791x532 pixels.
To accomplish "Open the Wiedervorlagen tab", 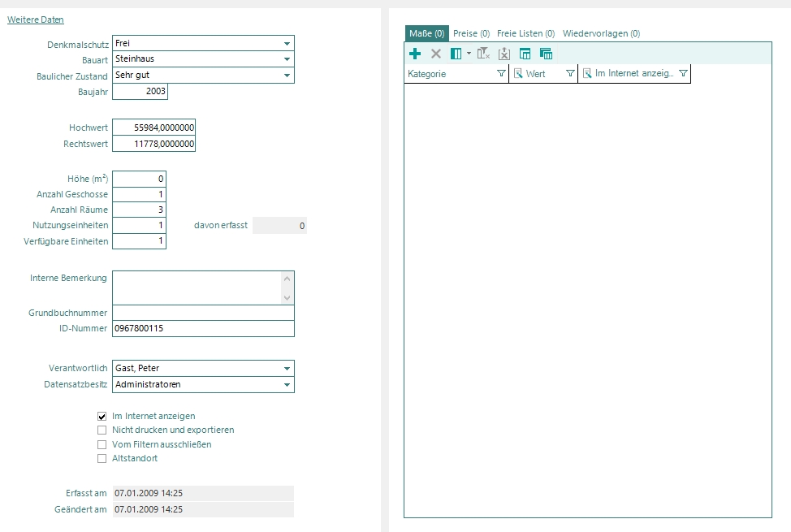I will 601,33.
